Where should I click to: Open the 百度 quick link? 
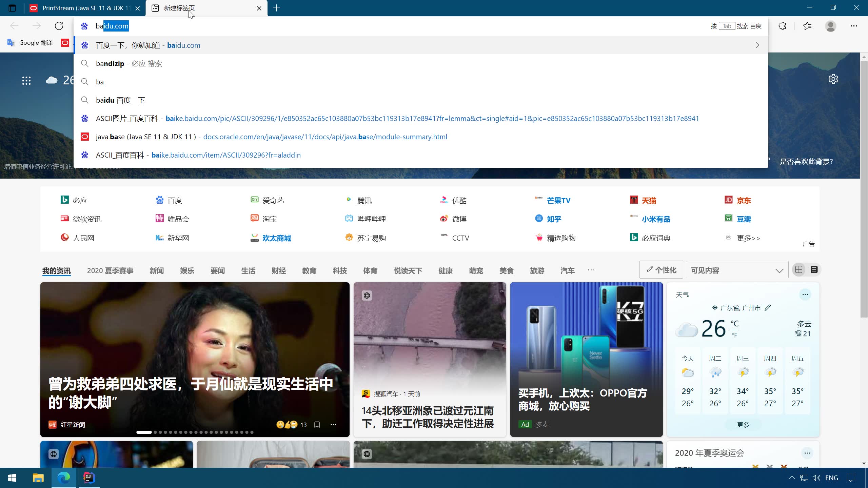tap(169, 200)
